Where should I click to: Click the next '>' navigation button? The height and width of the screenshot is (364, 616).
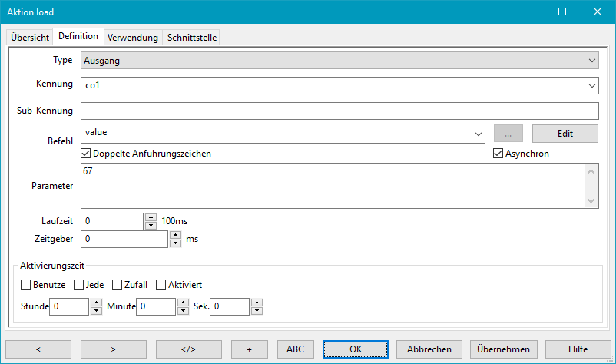[x=113, y=349]
